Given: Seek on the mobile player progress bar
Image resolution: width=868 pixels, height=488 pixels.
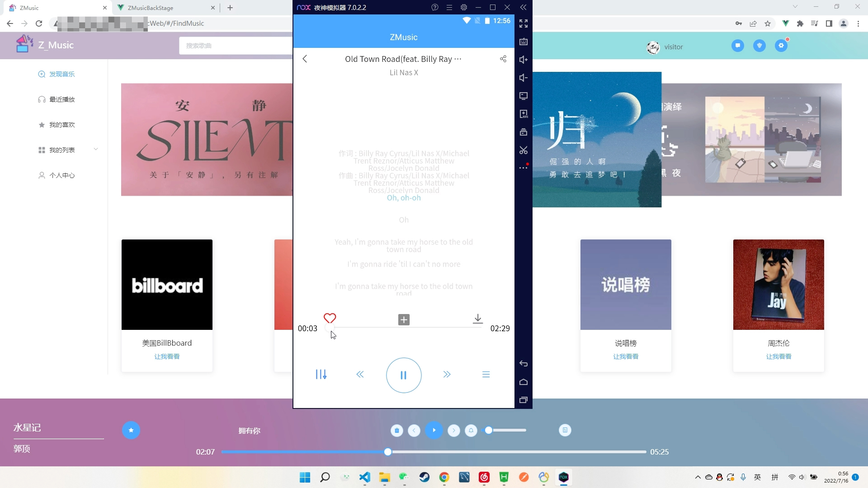Looking at the screenshot, I should point(405,328).
